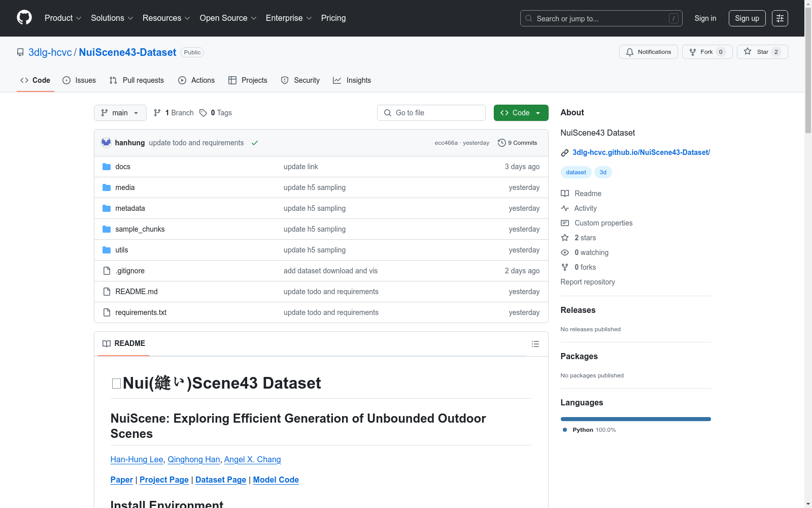
Task: Open the Pricing link
Action: pyautogui.click(x=333, y=18)
